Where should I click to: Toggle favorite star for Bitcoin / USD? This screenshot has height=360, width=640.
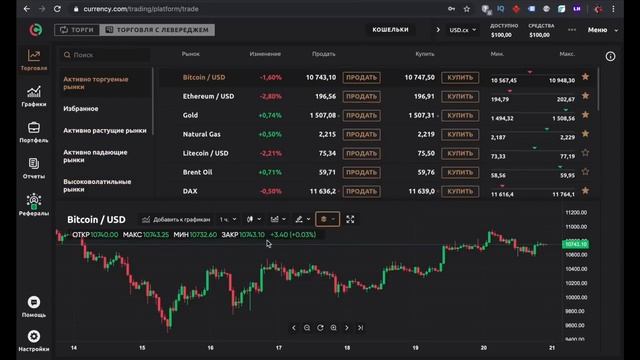[x=585, y=77]
